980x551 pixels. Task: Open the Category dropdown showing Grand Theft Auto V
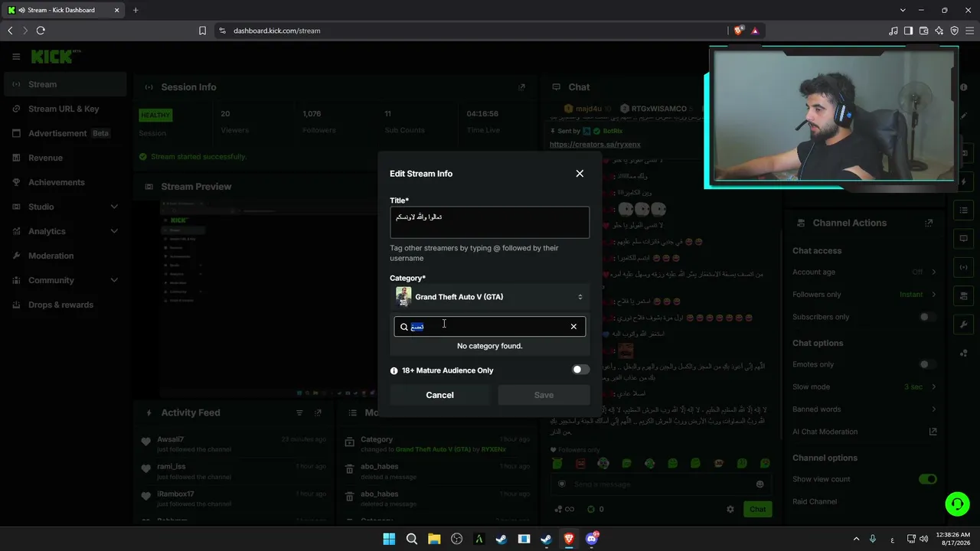(490, 297)
